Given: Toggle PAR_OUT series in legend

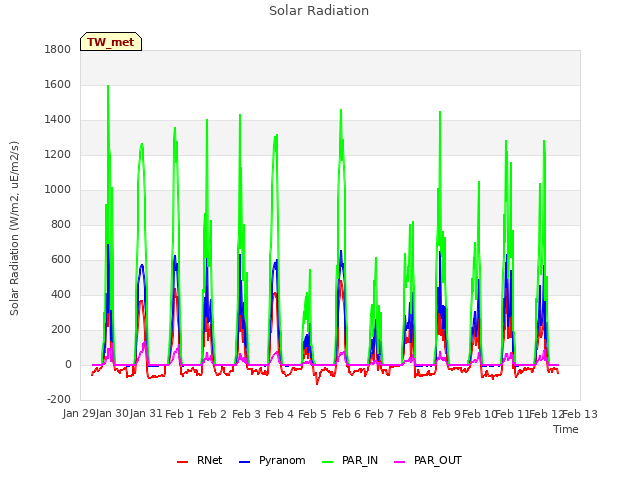Looking at the screenshot, I should point(428,460).
